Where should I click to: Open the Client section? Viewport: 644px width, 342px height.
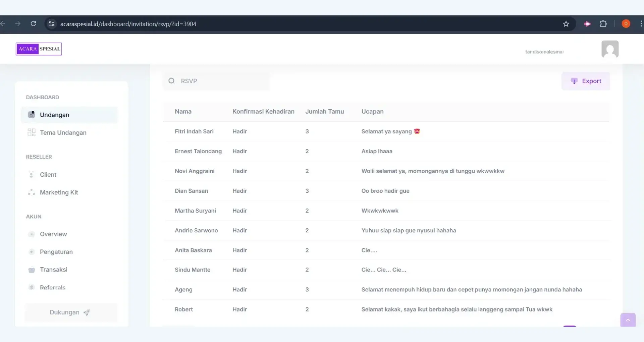[x=48, y=174]
